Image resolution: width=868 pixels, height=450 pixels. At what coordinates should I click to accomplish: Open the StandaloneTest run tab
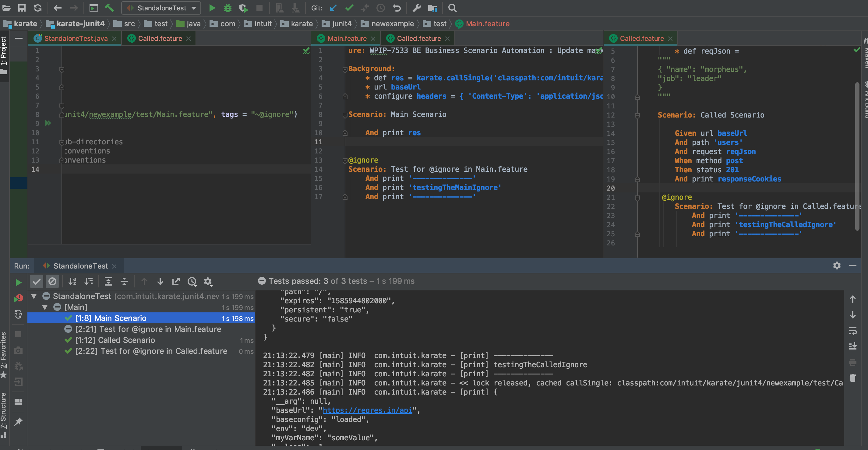coord(80,266)
